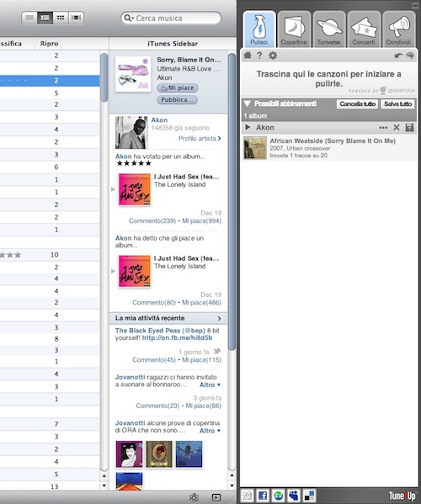Click Mi piace(486) link
Viewport: 421px width, 504px height.
pos(201,302)
